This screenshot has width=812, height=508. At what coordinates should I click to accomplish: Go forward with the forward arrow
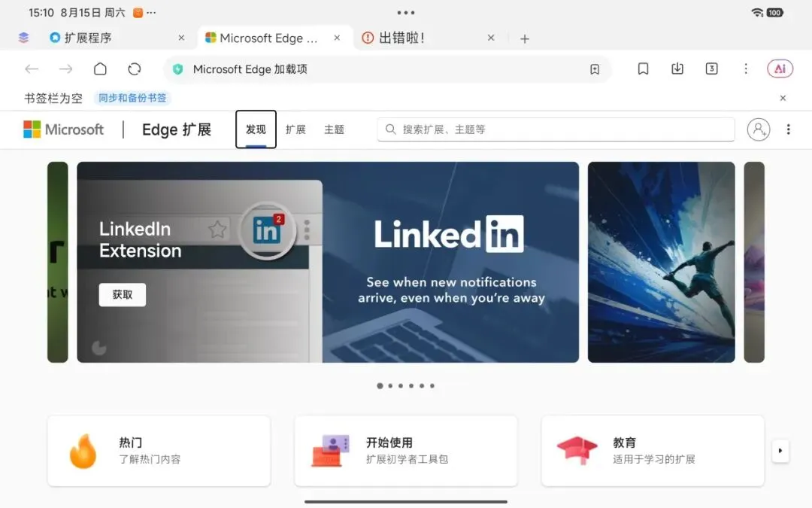(x=65, y=69)
